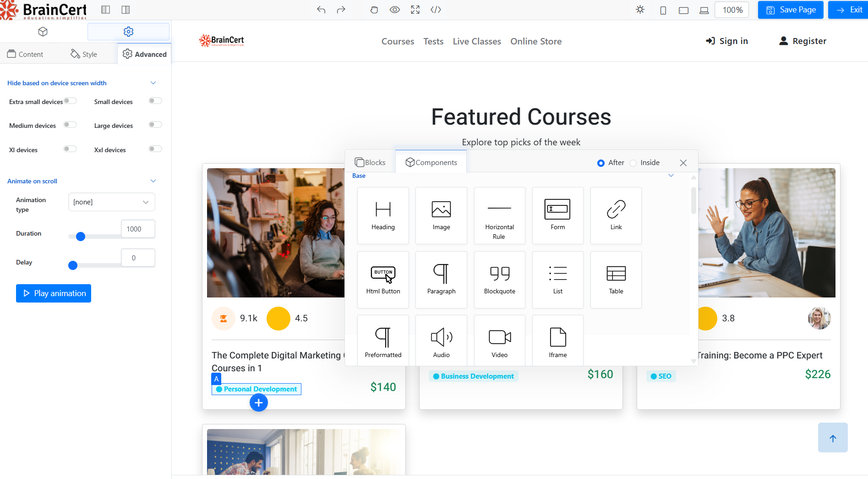Insert a Blockquote component
Image resolution: width=868 pixels, height=479 pixels.
tap(499, 280)
